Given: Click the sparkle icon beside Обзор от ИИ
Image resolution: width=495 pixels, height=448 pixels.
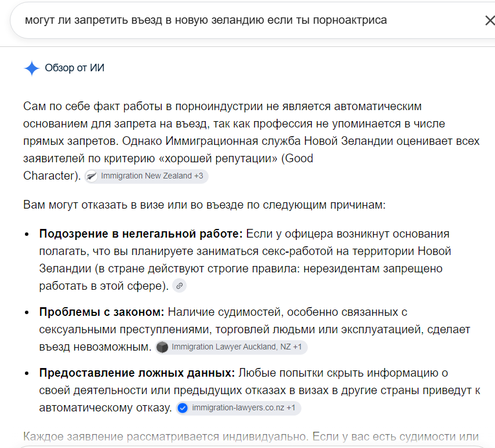Looking at the screenshot, I should point(31,68).
